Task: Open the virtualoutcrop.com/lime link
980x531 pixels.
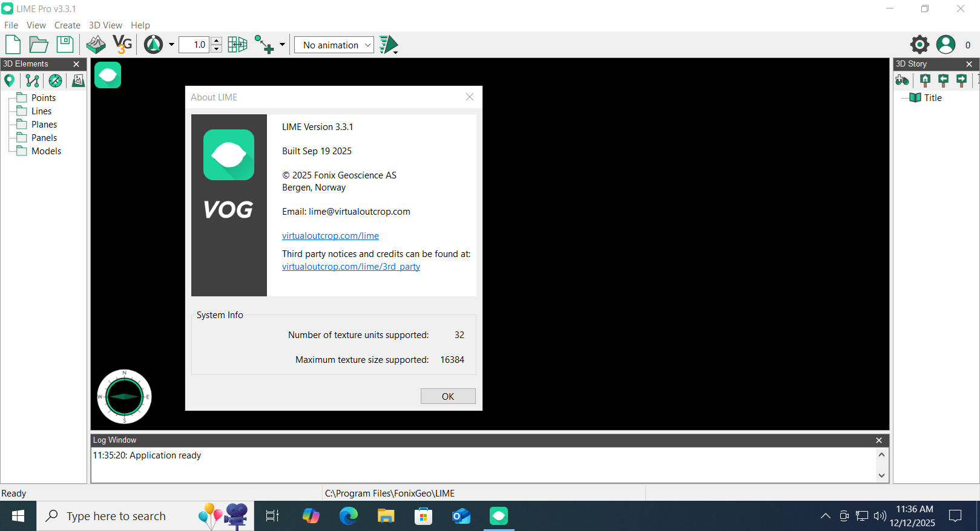Action: pyautogui.click(x=331, y=236)
